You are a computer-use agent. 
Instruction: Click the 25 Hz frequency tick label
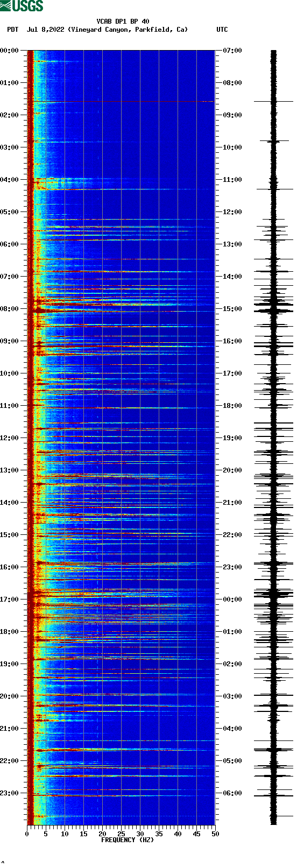coord(121,834)
